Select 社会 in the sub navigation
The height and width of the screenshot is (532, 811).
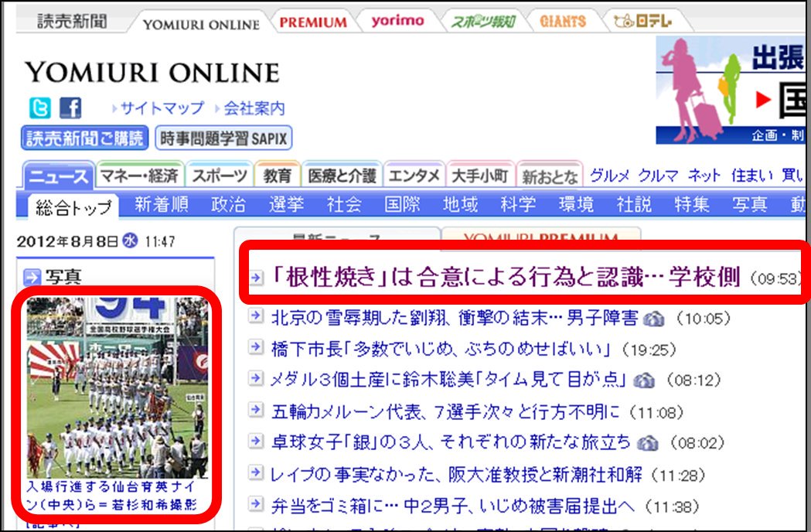tap(344, 204)
